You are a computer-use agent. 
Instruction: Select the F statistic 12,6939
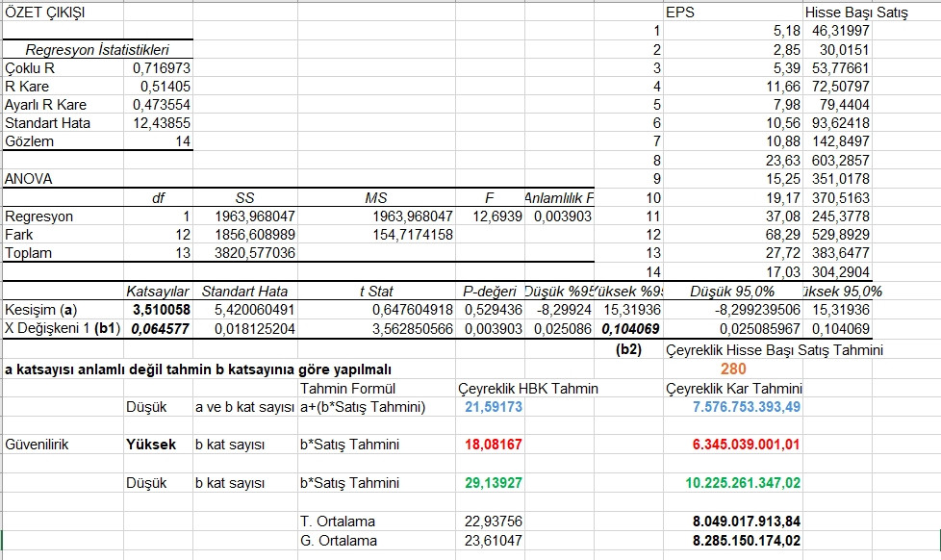click(x=496, y=216)
